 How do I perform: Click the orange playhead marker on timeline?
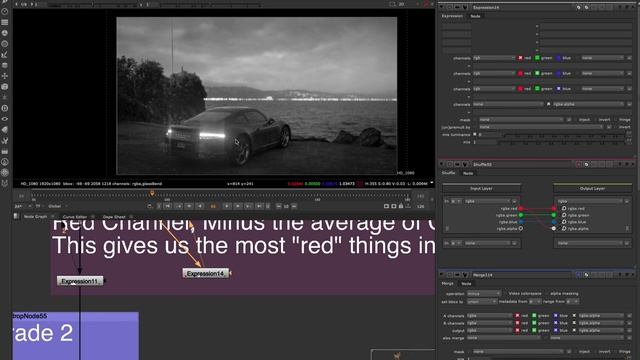pyautogui.click(x=152, y=193)
